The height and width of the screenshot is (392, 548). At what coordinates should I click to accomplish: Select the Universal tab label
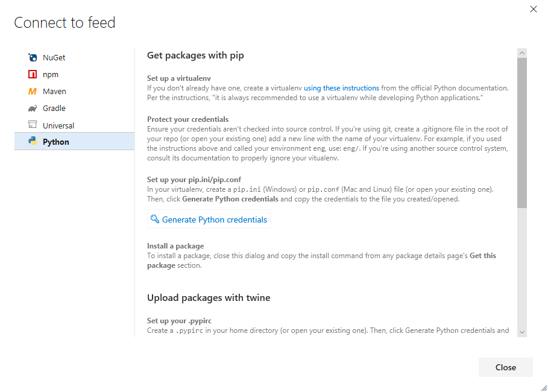(58, 125)
